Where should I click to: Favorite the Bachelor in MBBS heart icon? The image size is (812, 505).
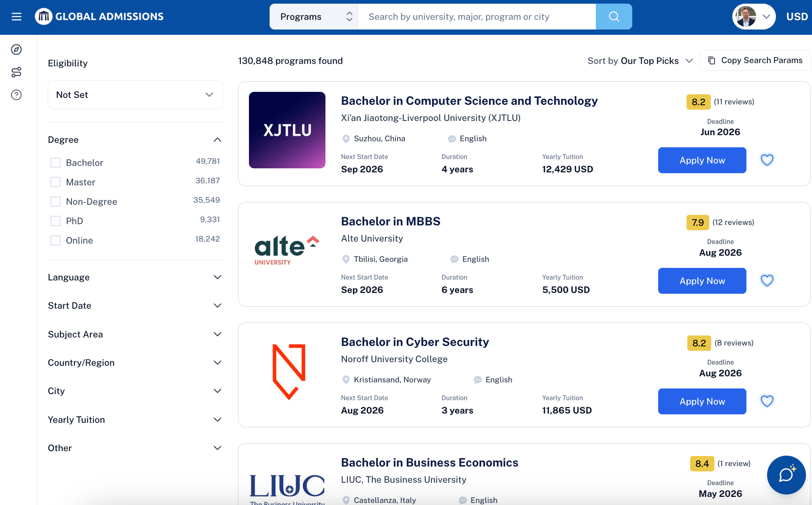click(767, 280)
